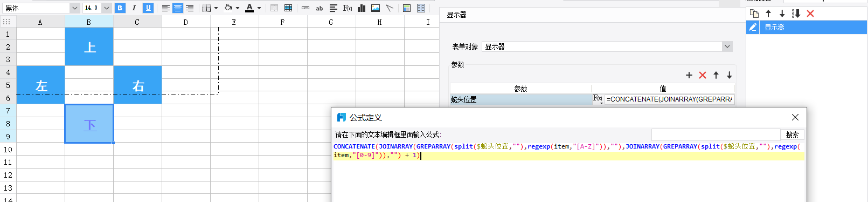The image size is (868, 202).
Task: Open font name 黑体 dropdown
Action: point(75,8)
